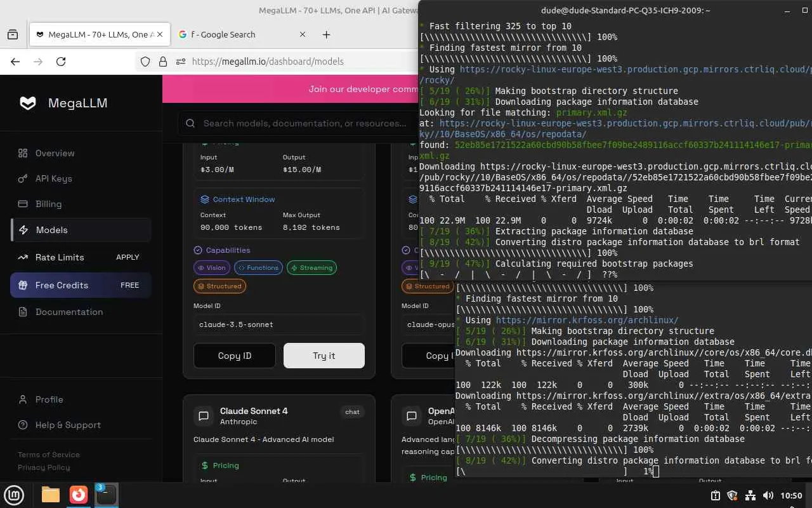Open the site permissions icon beside the padlock
This screenshot has height=508, width=812.
tap(181, 62)
